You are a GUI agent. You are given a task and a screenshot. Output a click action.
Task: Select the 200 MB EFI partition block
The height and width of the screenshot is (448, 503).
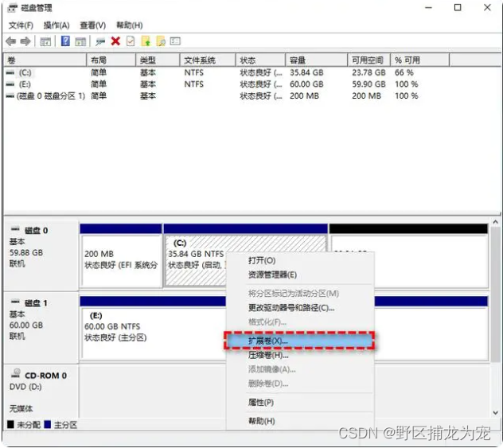(x=121, y=255)
